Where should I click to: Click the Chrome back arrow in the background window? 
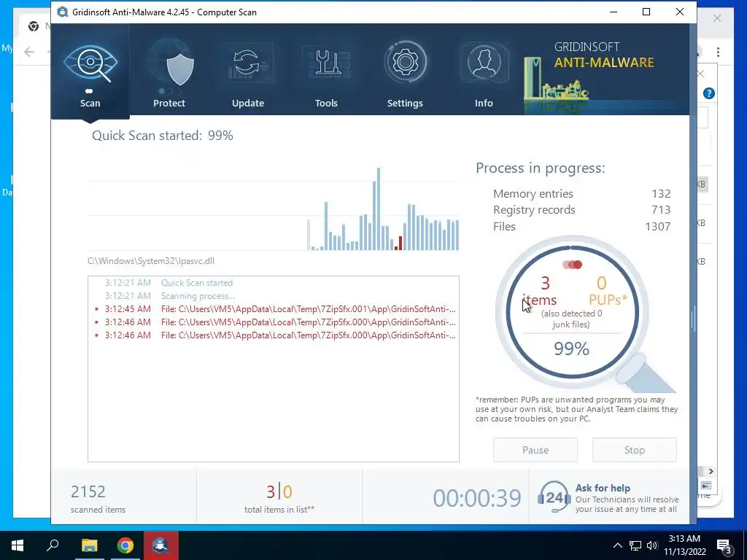[29, 52]
